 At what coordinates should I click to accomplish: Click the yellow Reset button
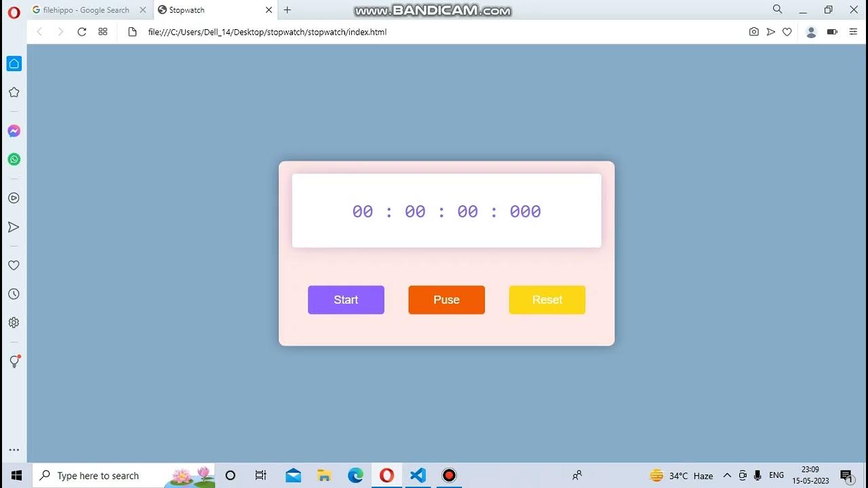(x=547, y=300)
